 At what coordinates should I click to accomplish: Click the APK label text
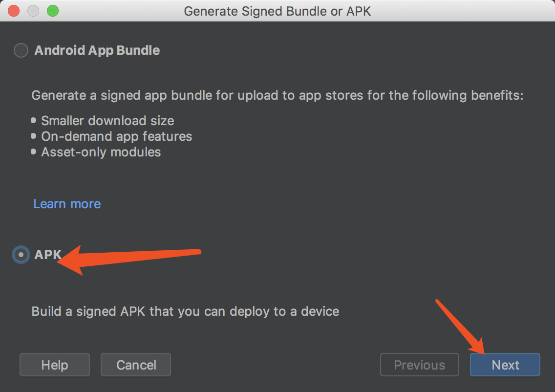tap(47, 254)
